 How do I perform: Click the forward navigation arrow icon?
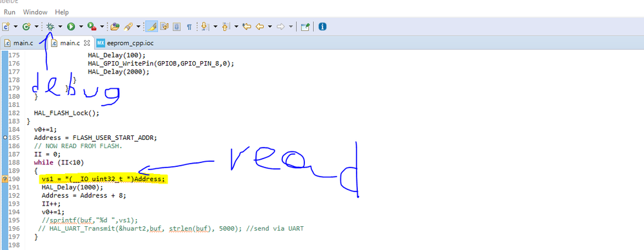pyautogui.click(x=281, y=26)
